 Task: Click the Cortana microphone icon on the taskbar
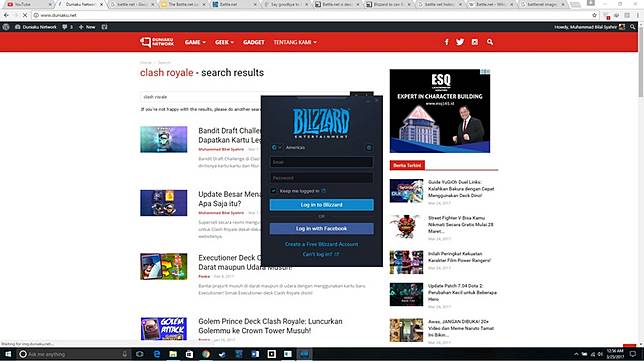[x=125, y=354]
